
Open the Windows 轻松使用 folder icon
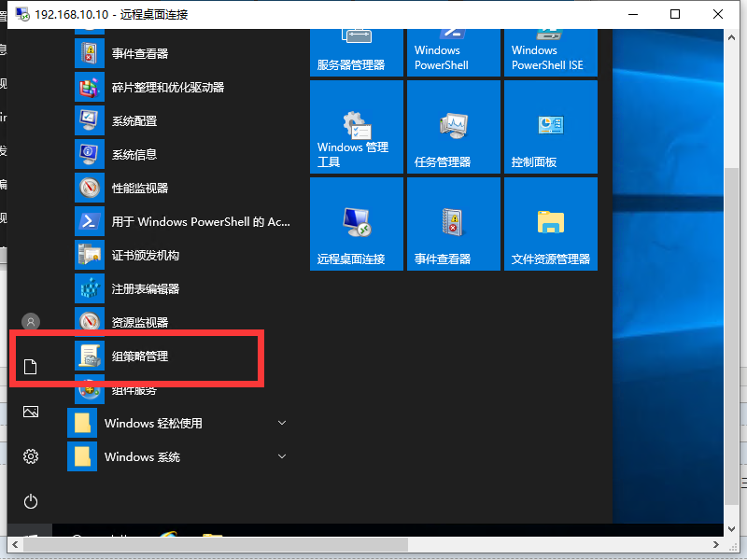82,423
